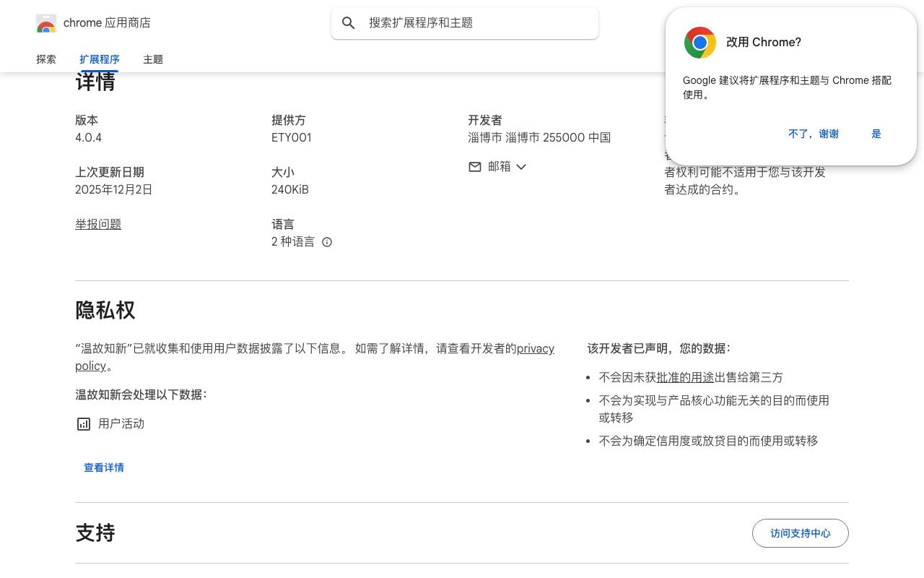Click the info icon next to 2 种语言
The width and height of the screenshot is (924, 578).
[x=327, y=242]
